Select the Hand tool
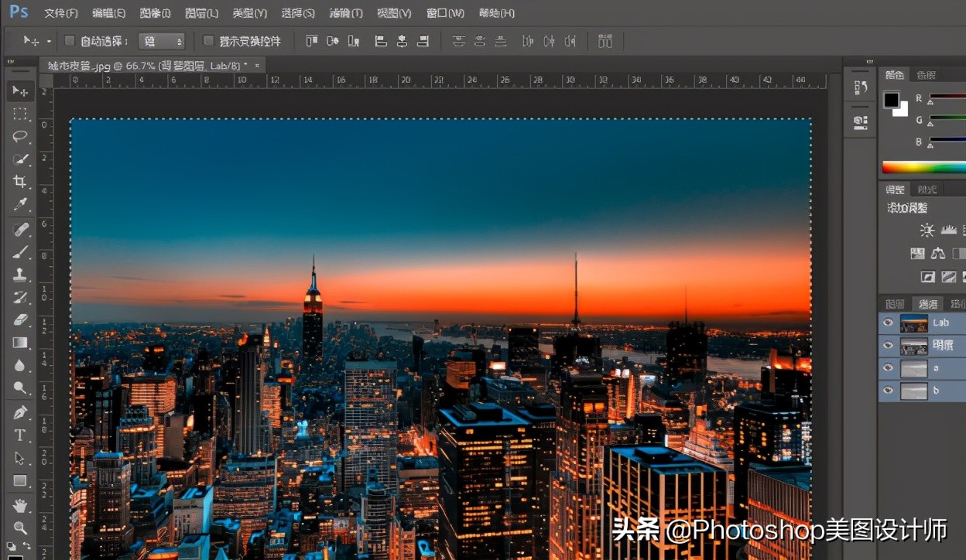The height and width of the screenshot is (560, 966). (19, 504)
